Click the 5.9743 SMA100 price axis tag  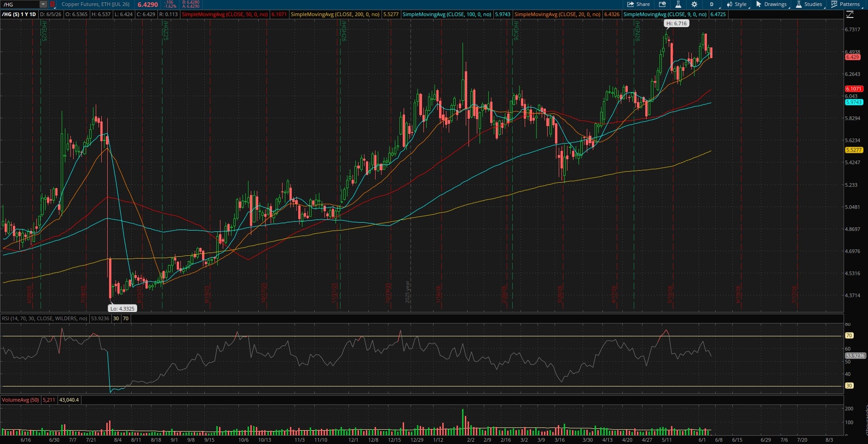click(x=854, y=102)
